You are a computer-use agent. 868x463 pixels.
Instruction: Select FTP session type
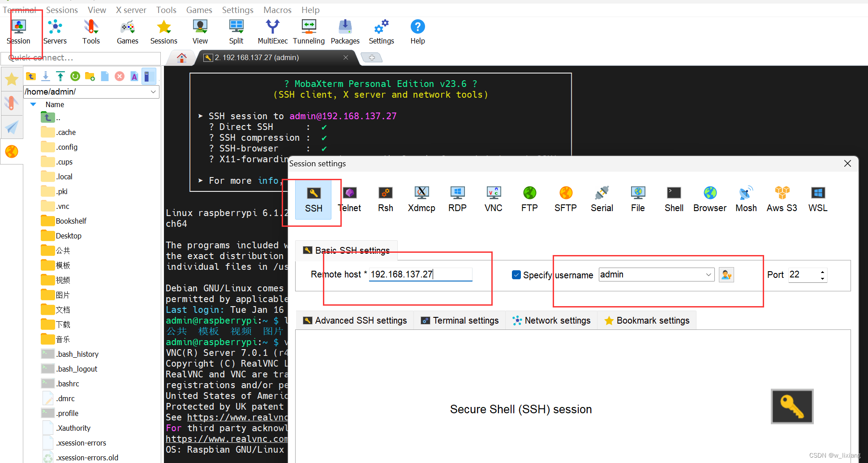(x=529, y=199)
